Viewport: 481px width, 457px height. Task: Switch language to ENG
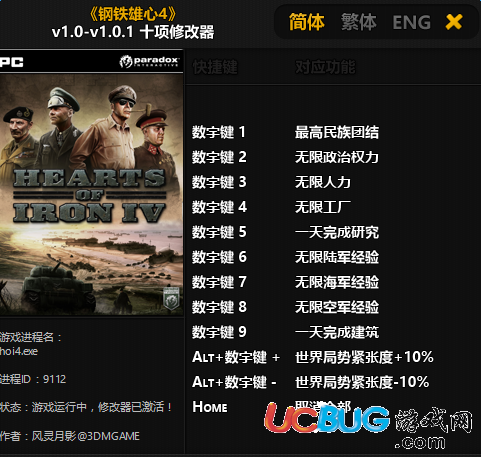pos(412,22)
